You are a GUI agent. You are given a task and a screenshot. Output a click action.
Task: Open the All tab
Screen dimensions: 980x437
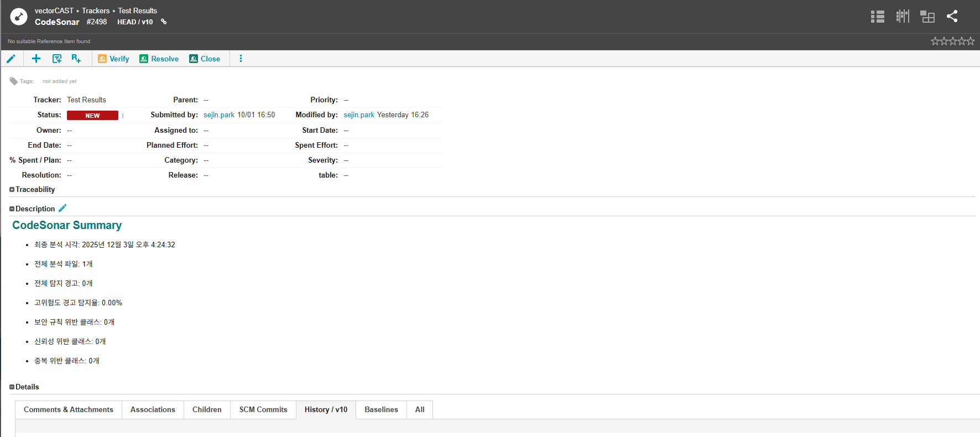420,410
